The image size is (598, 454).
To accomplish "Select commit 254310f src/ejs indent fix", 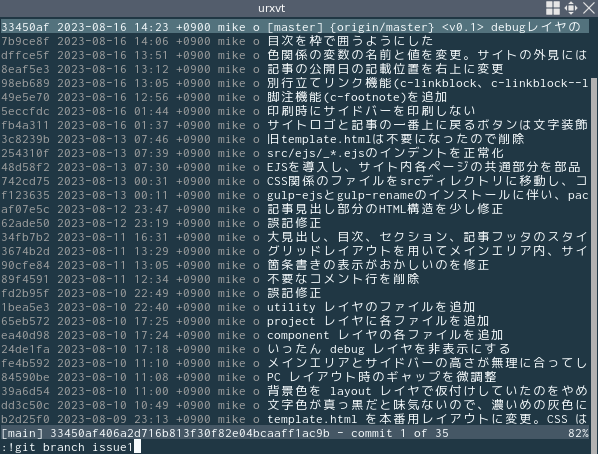I will click(x=294, y=153).
